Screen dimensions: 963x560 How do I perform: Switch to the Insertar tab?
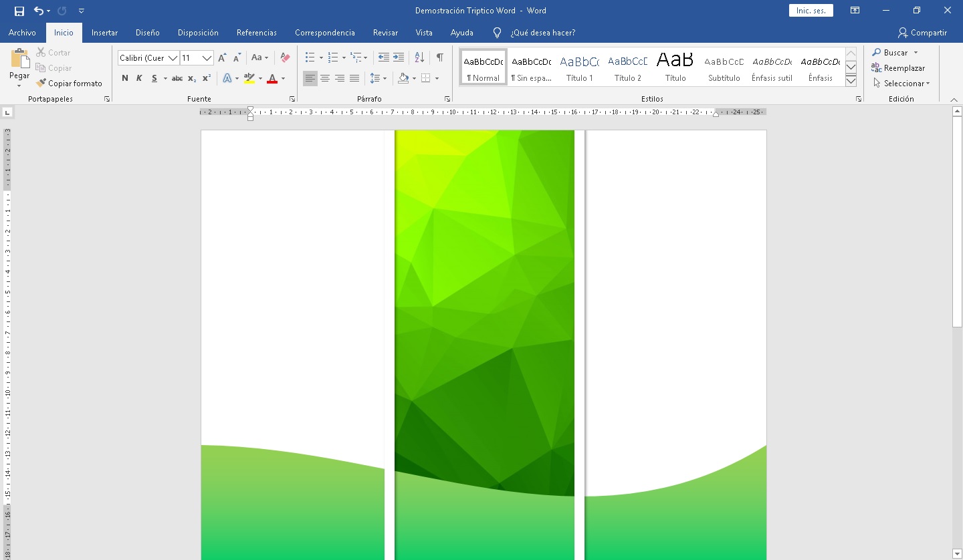pos(104,33)
